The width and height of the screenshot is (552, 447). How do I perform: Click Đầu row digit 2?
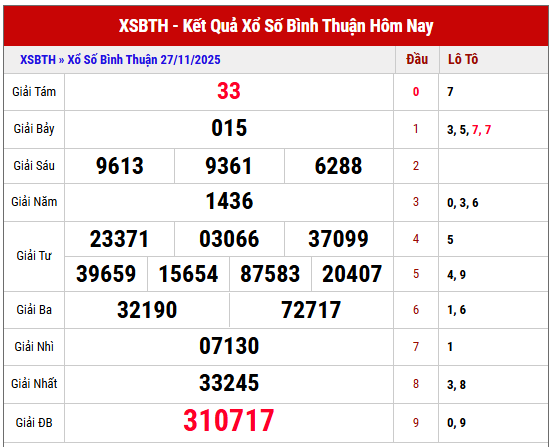416,166
